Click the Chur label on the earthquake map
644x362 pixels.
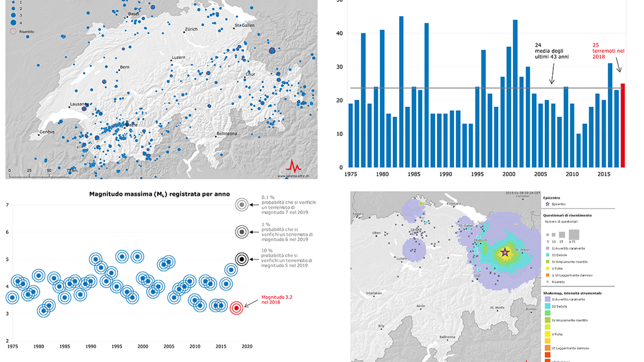(251, 74)
